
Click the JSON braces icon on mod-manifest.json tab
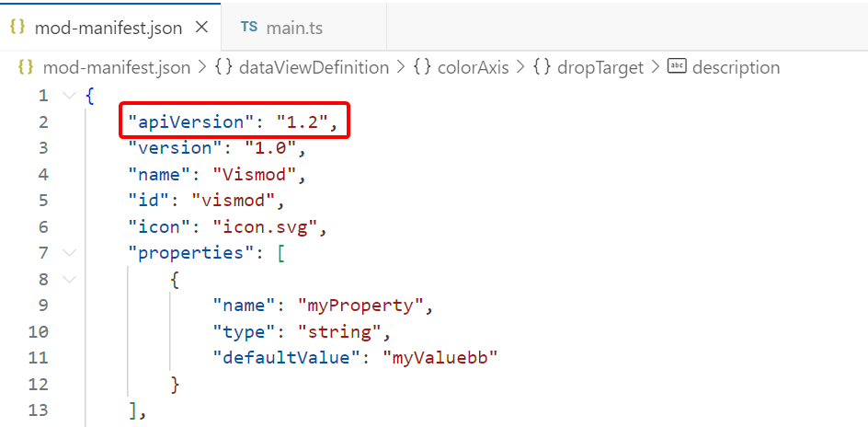[17, 27]
